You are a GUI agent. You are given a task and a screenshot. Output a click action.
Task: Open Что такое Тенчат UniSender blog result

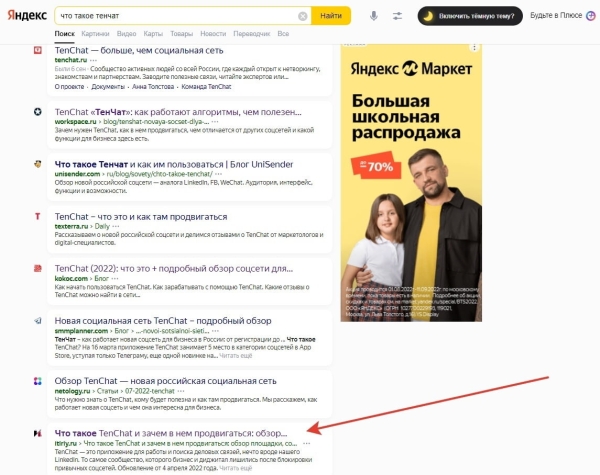click(x=174, y=164)
